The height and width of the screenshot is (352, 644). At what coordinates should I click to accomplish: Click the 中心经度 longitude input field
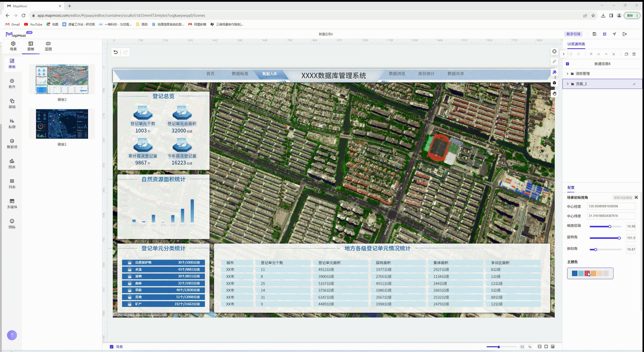point(611,206)
